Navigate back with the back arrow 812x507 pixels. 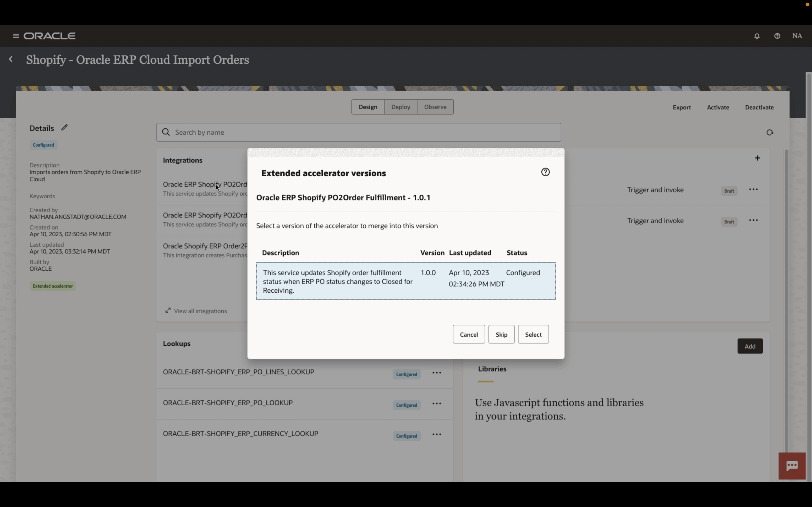point(11,59)
